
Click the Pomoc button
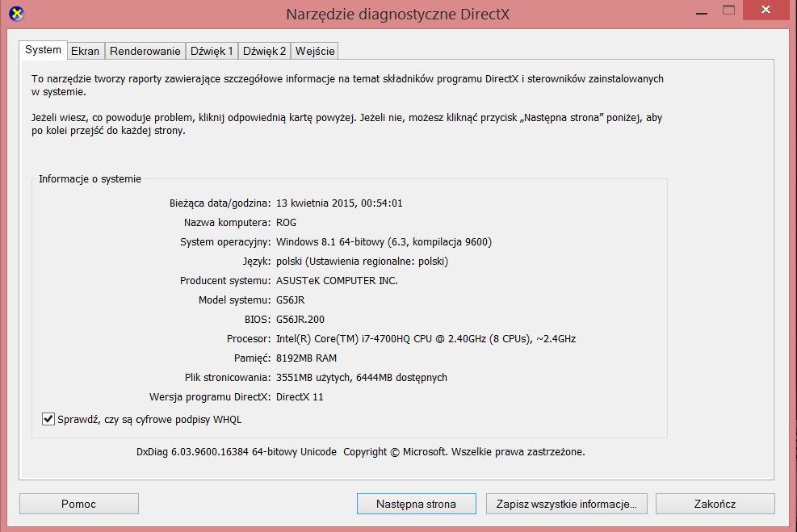tap(79, 504)
